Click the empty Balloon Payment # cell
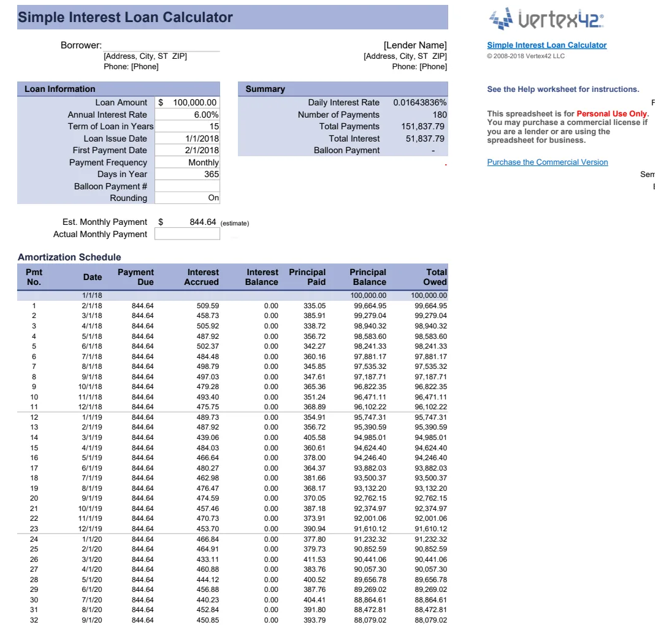This screenshot has width=672, height=625. pos(187,186)
